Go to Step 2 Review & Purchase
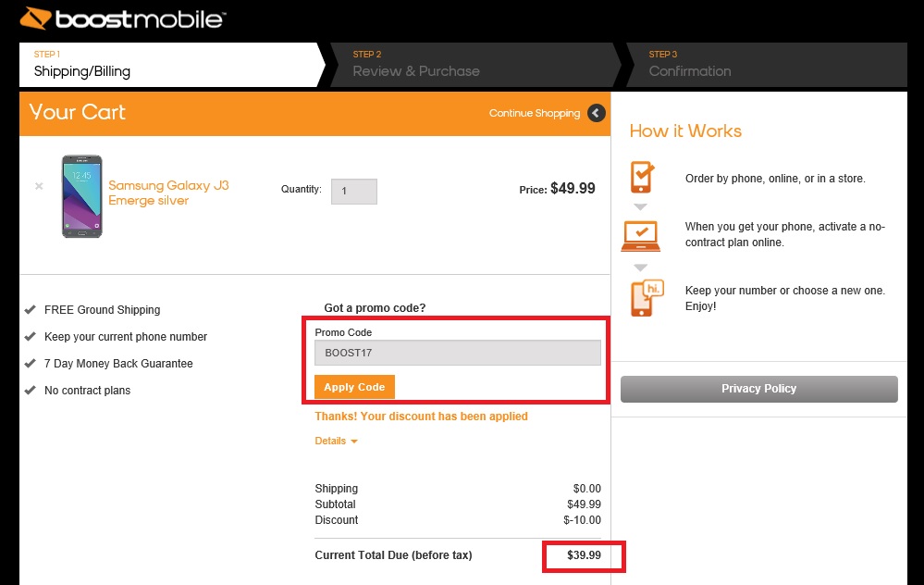924x585 pixels. click(x=475, y=65)
